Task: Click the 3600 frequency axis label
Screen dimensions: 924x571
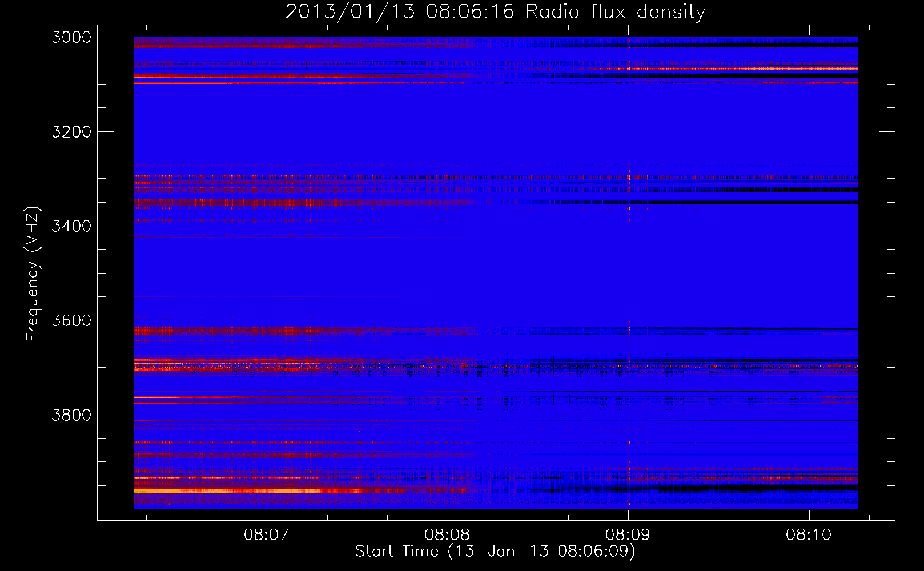Action: click(x=71, y=320)
